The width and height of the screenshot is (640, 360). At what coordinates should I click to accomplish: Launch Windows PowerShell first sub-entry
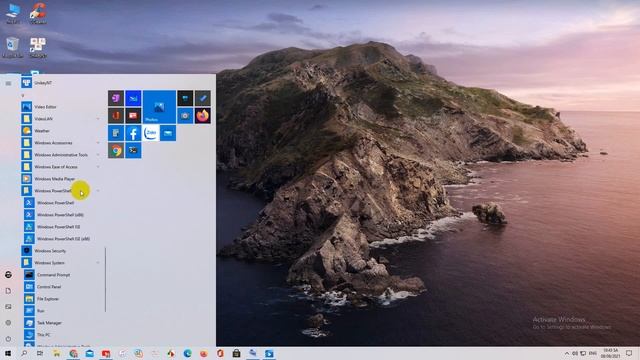tap(61, 203)
